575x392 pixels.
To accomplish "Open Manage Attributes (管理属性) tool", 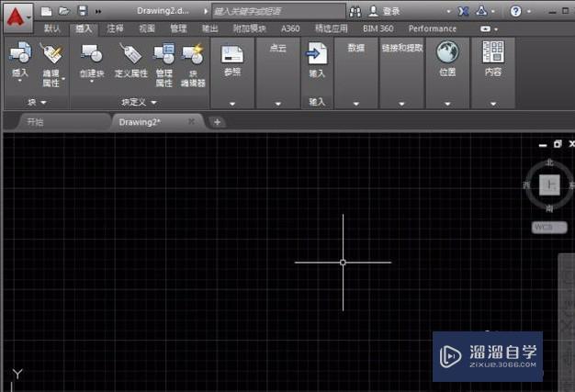I will point(163,54).
